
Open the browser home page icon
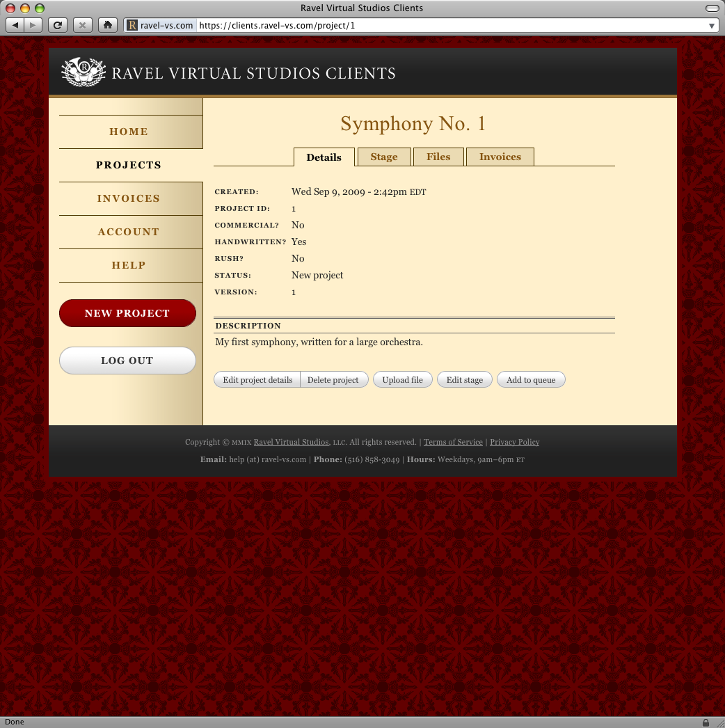click(107, 25)
